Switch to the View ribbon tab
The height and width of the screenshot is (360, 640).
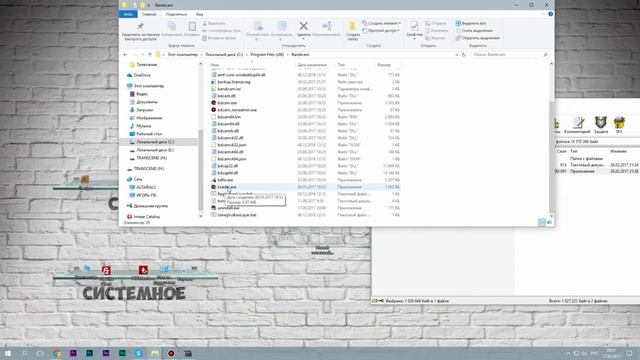(x=200, y=14)
